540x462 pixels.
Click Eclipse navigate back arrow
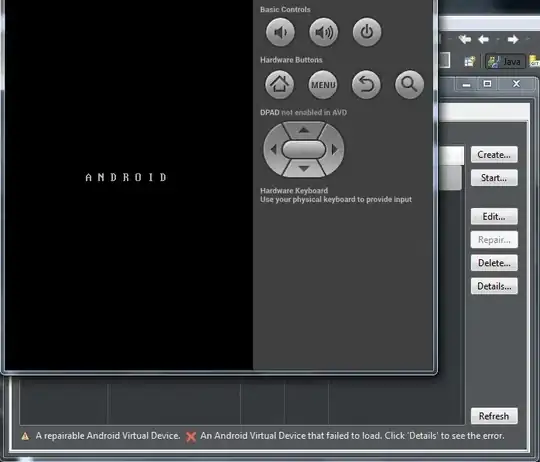(484, 39)
